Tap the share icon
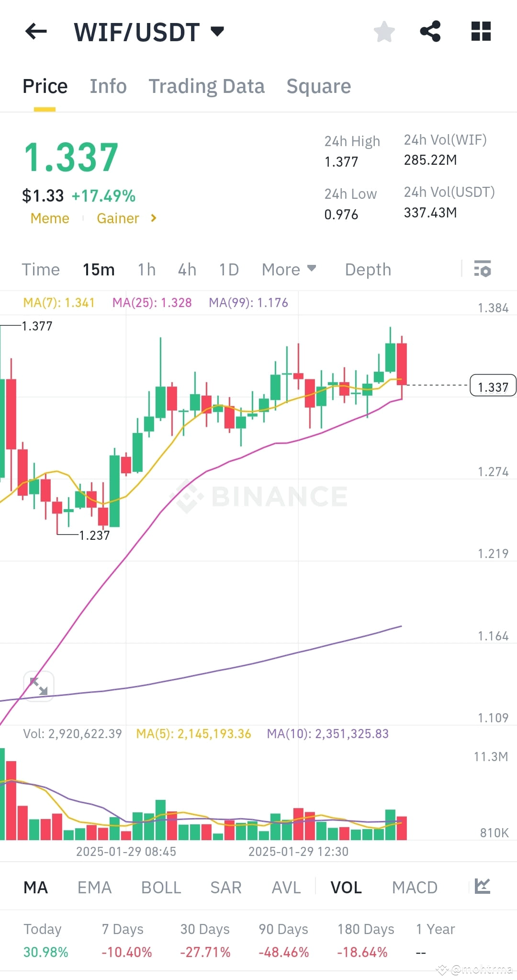This screenshot has height=980, width=517. (430, 31)
